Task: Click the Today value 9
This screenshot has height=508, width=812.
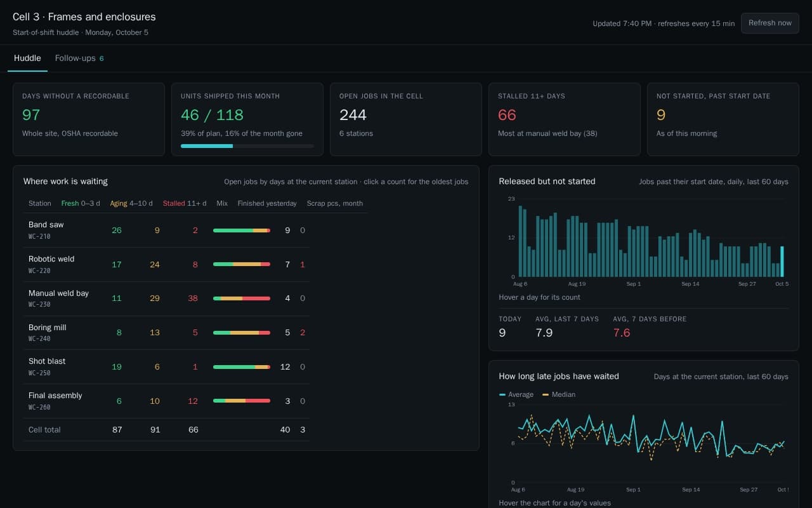Action: coord(502,333)
